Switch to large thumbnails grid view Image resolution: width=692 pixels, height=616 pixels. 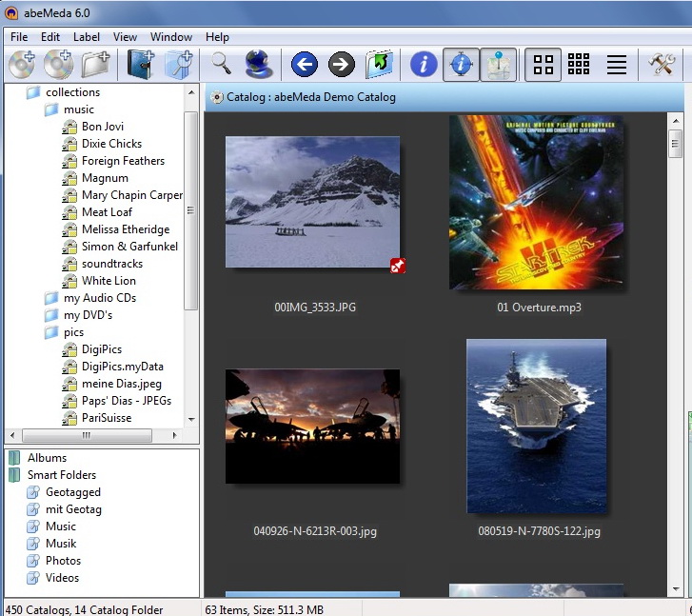(x=544, y=65)
